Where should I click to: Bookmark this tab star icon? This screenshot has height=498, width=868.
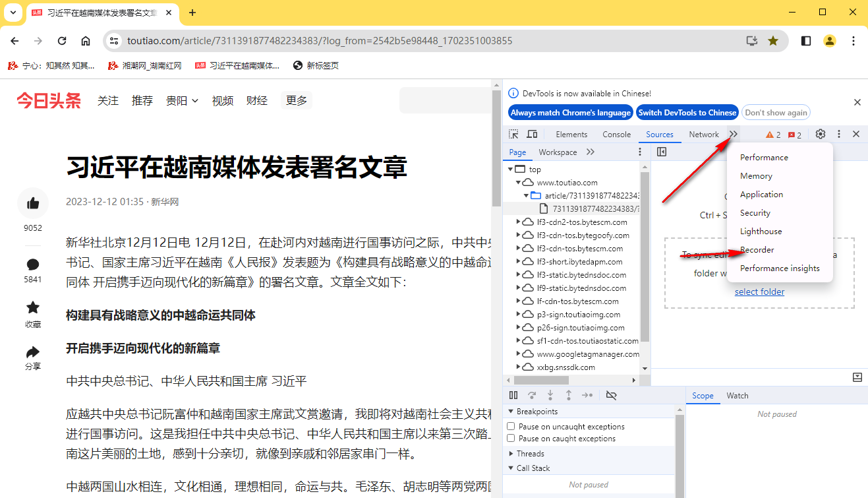pos(773,41)
